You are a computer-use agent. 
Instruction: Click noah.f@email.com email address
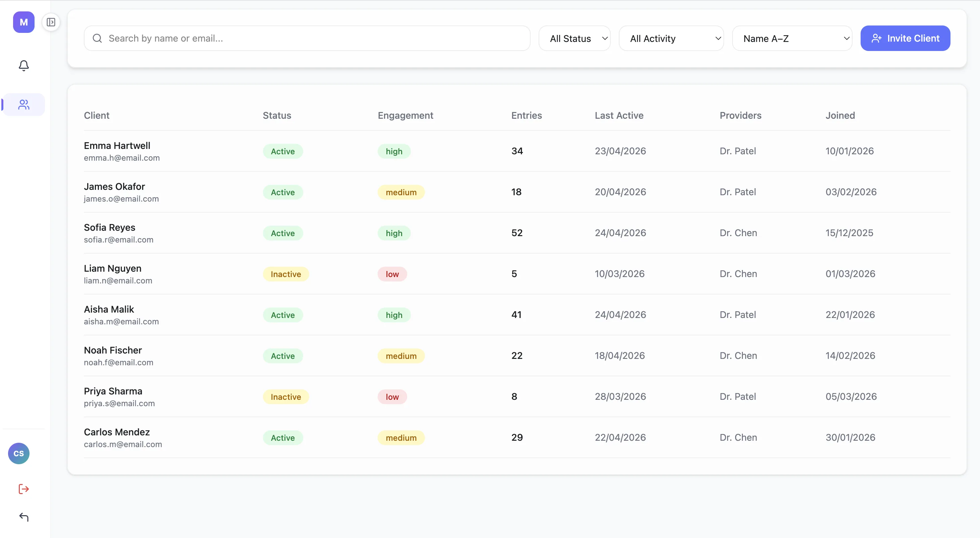tap(119, 362)
